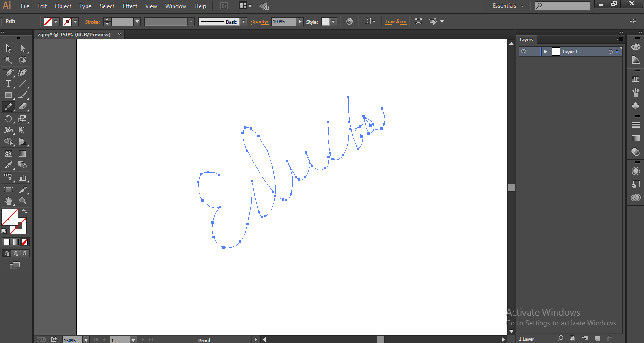Open the Effect menu

(130, 6)
